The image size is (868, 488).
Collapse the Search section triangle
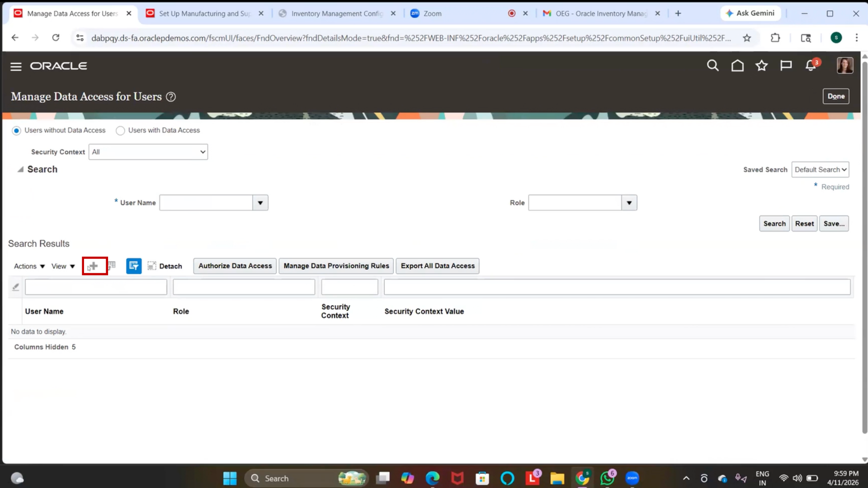click(20, 169)
